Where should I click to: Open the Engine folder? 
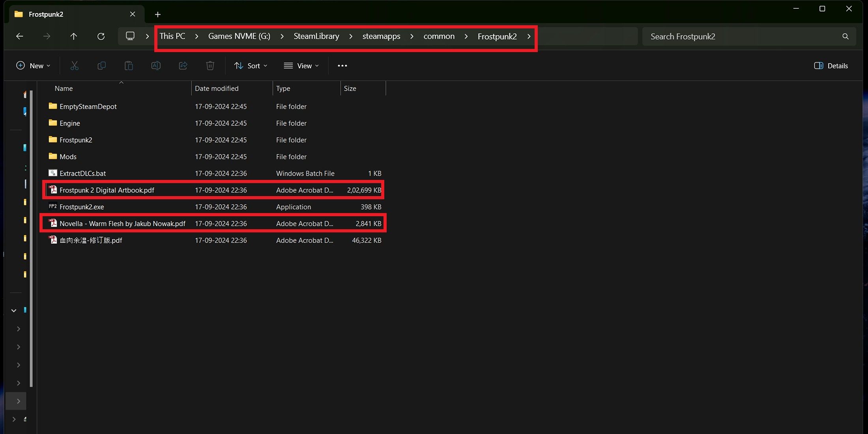(70, 123)
